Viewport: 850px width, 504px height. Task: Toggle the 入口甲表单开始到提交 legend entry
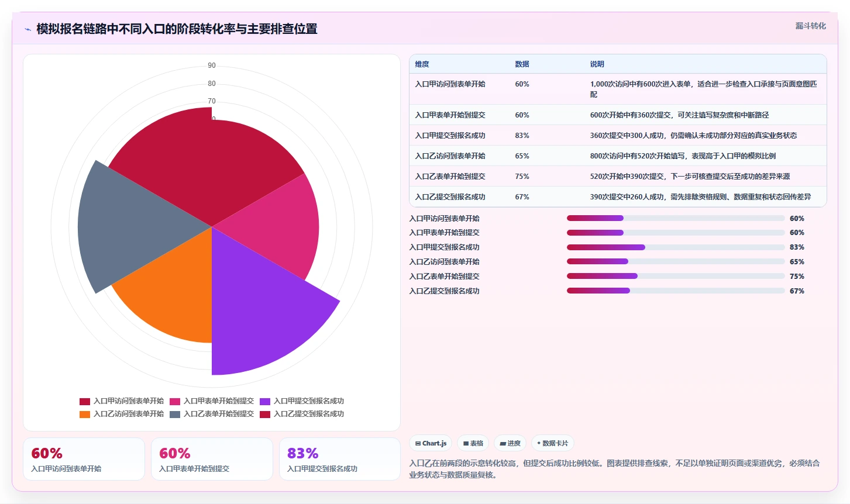tap(212, 401)
